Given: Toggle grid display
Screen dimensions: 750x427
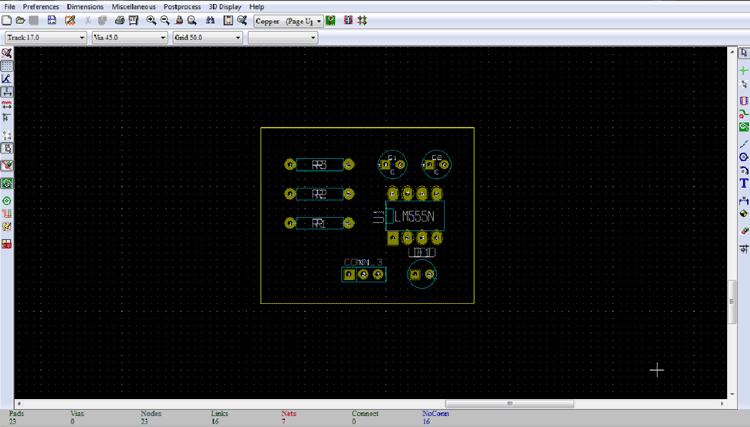Looking at the screenshot, I should coord(7,66).
